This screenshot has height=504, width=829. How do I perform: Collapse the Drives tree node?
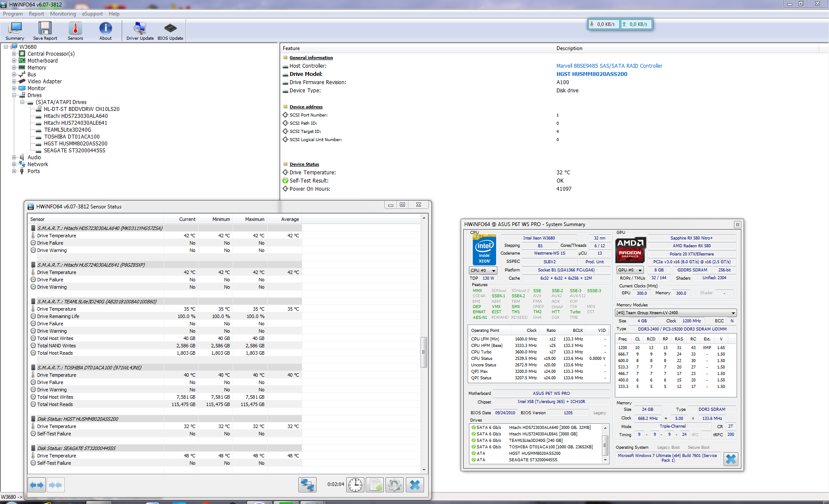tap(14, 95)
